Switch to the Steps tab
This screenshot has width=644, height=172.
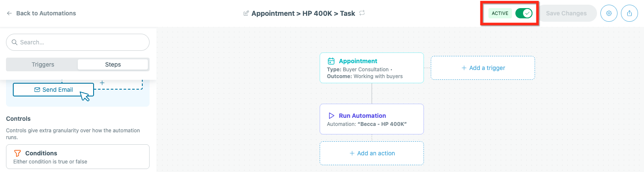(113, 64)
